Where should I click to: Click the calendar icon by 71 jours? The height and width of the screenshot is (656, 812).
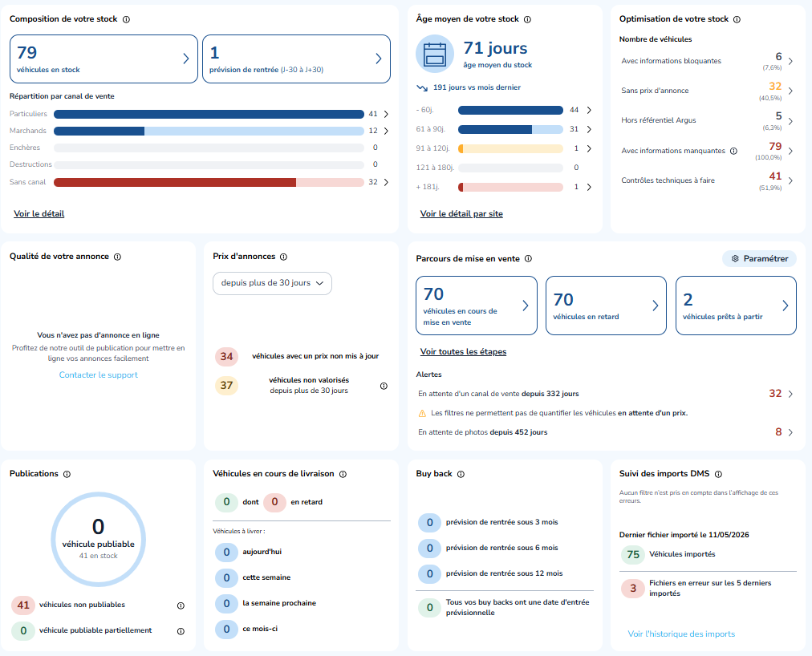coord(435,54)
